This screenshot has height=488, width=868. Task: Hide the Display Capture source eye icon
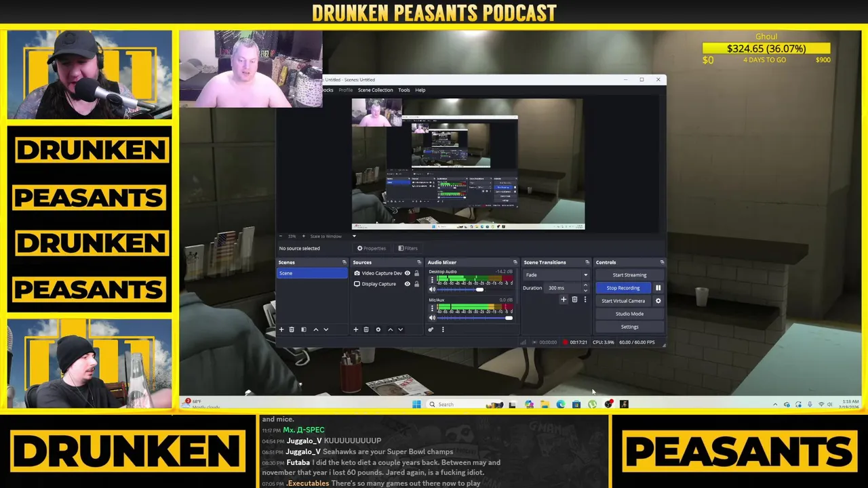(408, 284)
